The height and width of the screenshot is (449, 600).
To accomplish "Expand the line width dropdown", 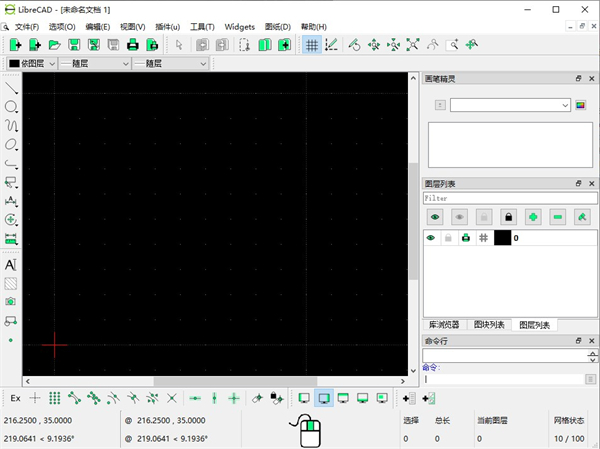I will pos(170,63).
